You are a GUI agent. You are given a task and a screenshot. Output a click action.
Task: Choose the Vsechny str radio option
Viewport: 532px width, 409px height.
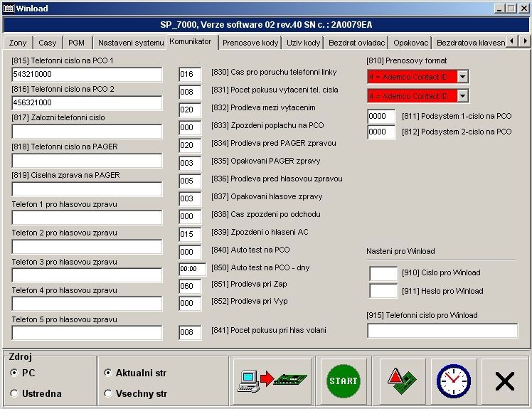[x=108, y=393]
